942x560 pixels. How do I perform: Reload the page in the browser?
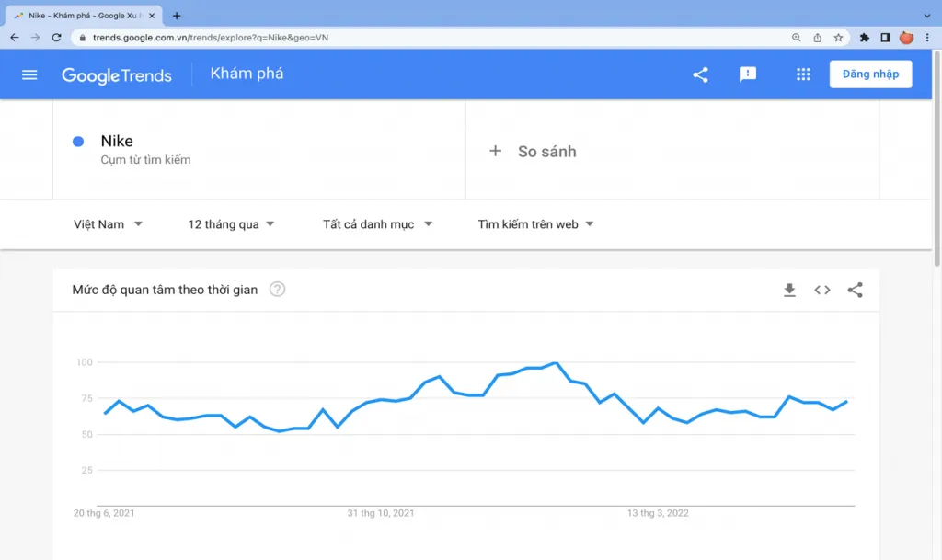click(x=56, y=37)
